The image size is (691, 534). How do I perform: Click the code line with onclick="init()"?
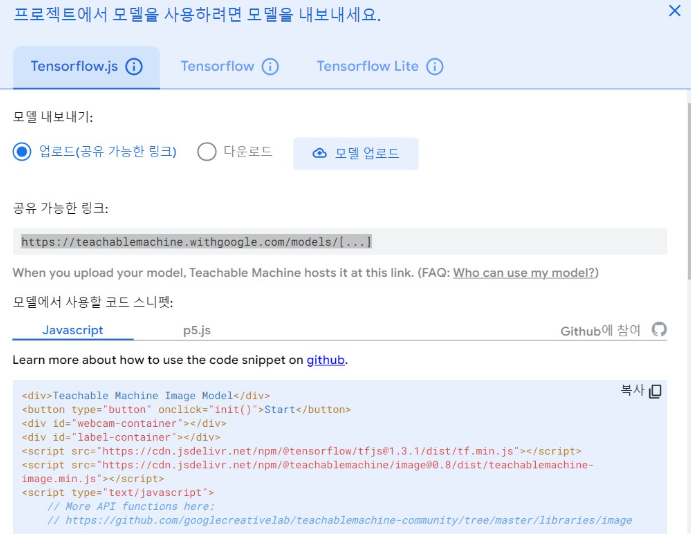click(186, 409)
